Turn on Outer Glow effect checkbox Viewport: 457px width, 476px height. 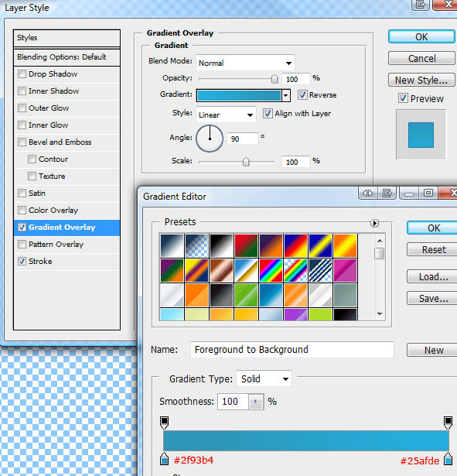[x=22, y=108]
